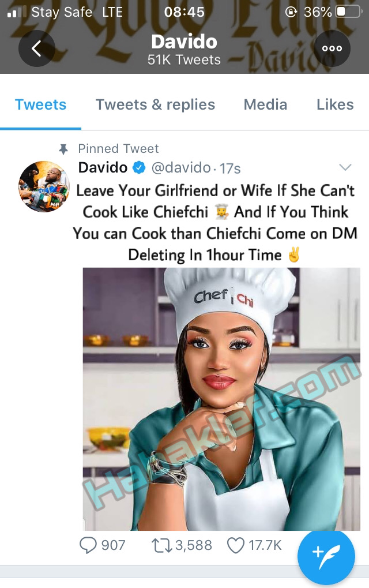Expand the tweet options chevron
The image size is (369, 588).
345,168
